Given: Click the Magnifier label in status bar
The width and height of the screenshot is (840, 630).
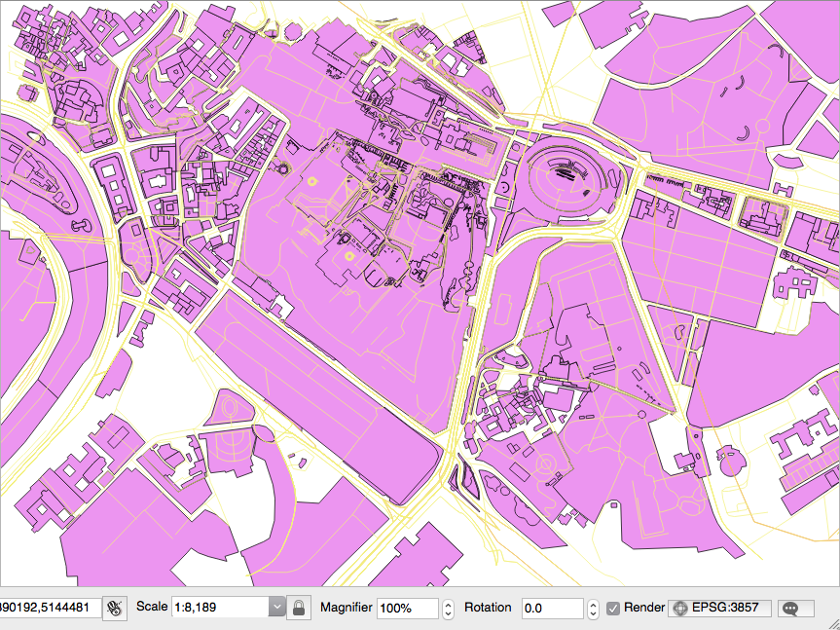Looking at the screenshot, I should click(346, 608).
